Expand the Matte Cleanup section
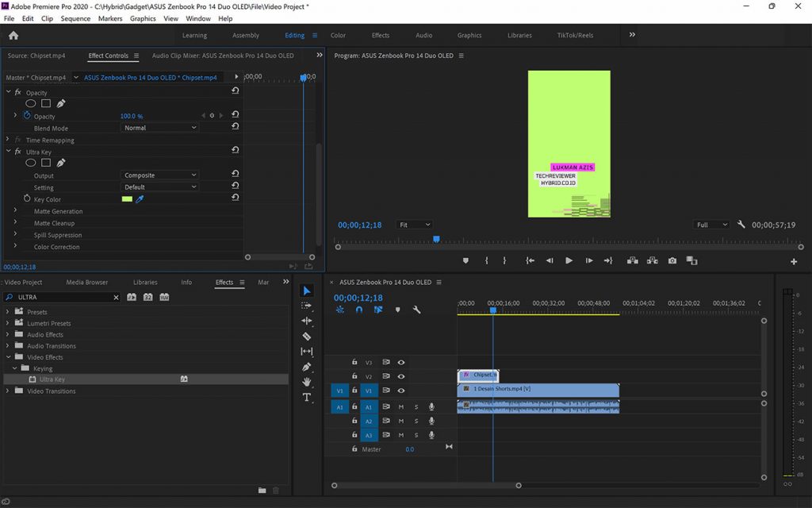Image resolution: width=812 pixels, height=508 pixels. (15, 225)
